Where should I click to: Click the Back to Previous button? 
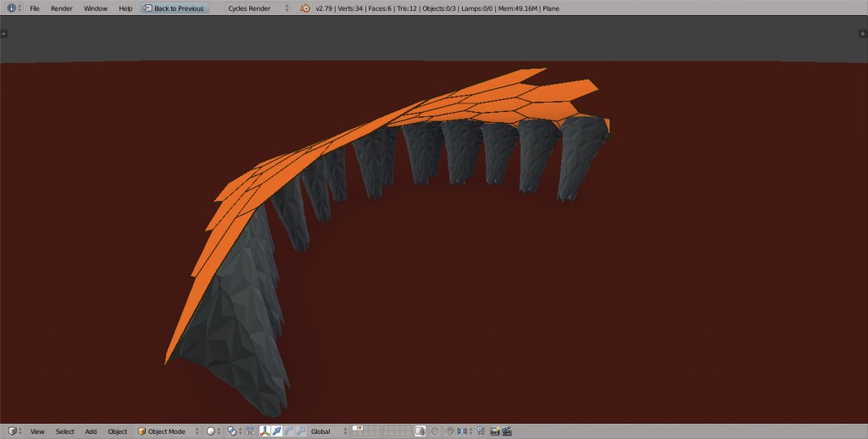tap(175, 8)
